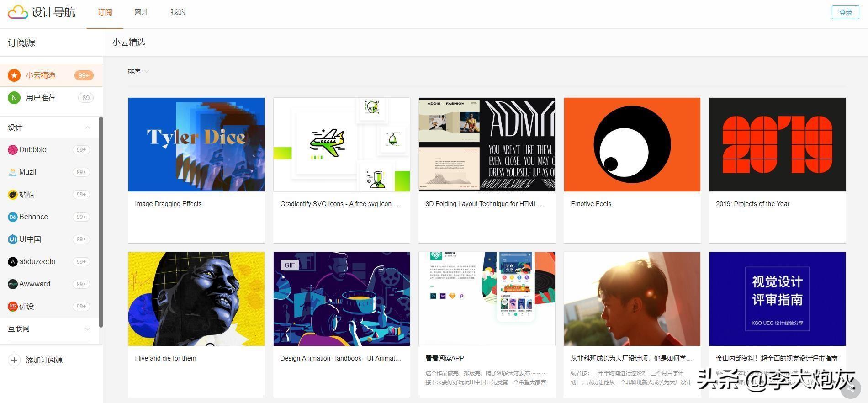Switch to the 我的 tab
The width and height of the screenshot is (868, 403).
(178, 12)
